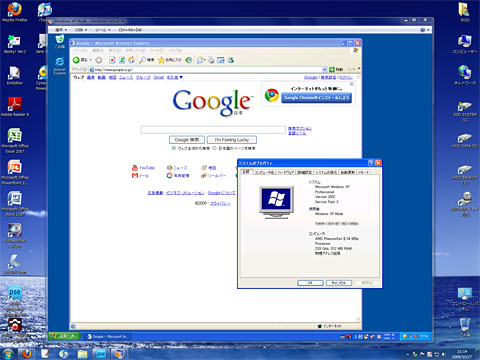The image size is (480, 360).
Task: Expand the Google 'more' dropdown link
Action: click(x=175, y=77)
